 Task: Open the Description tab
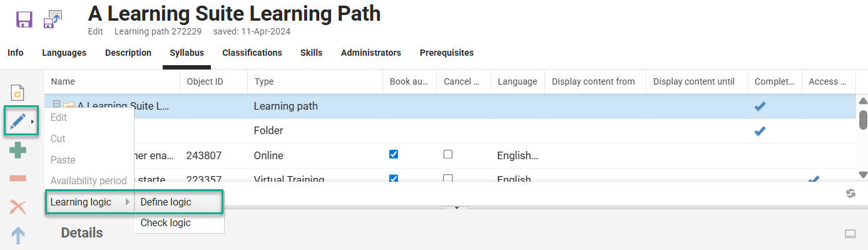click(128, 53)
